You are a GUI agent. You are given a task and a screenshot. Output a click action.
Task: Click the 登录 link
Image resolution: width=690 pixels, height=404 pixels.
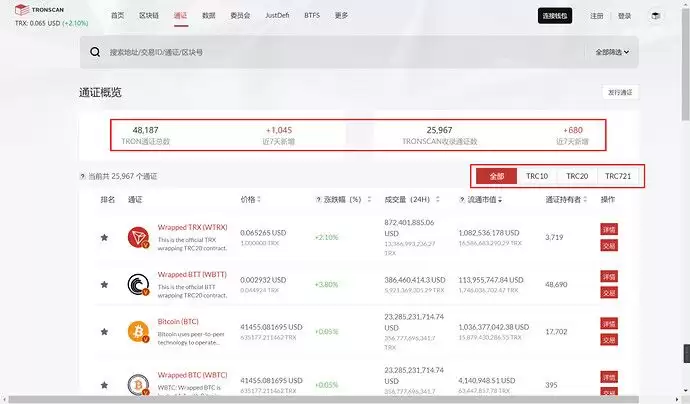point(624,16)
